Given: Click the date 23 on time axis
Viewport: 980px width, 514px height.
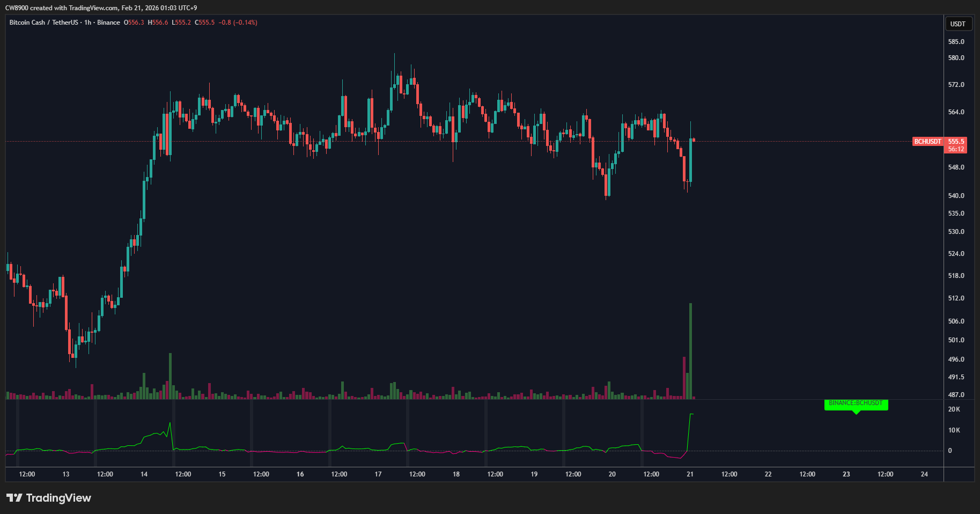Looking at the screenshot, I should [x=846, y=474].
